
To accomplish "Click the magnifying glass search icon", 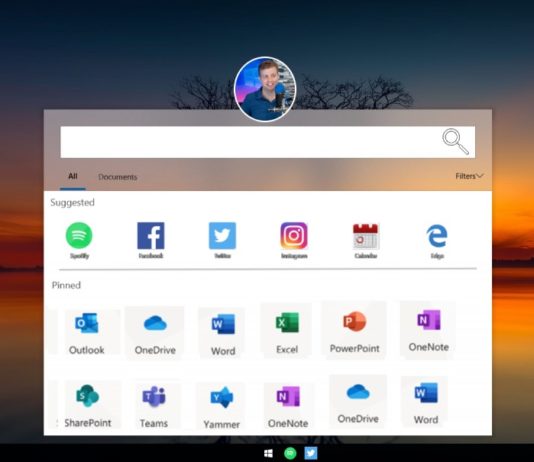I will tap(456, 141).
